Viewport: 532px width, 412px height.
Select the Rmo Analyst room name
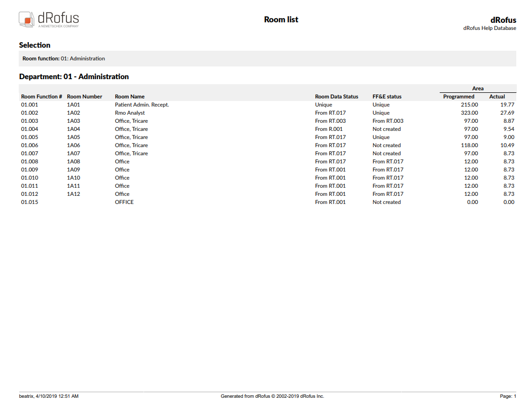(x=130, y=113)
